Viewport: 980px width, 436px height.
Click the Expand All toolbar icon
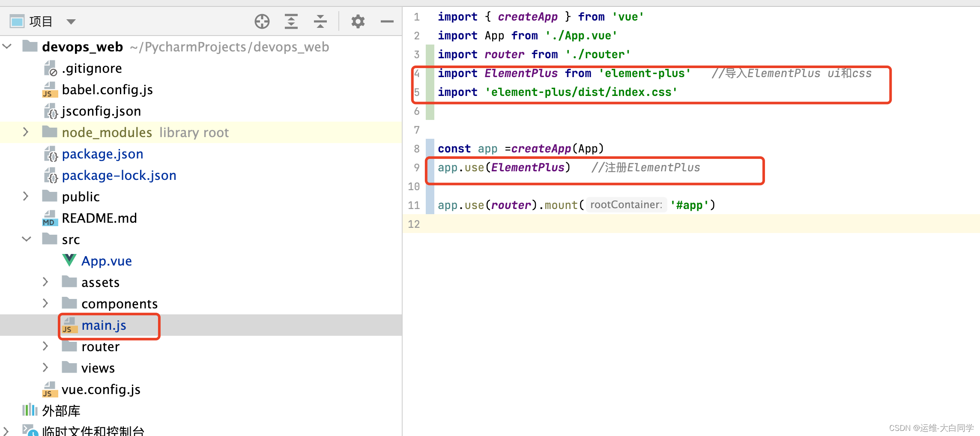pyautogui.click(x=291, y=21)
